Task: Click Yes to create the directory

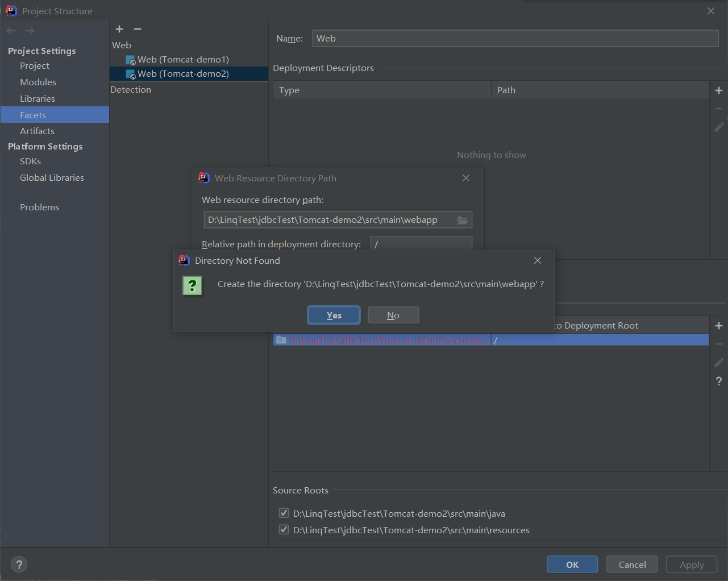Action: coord(334,315)
